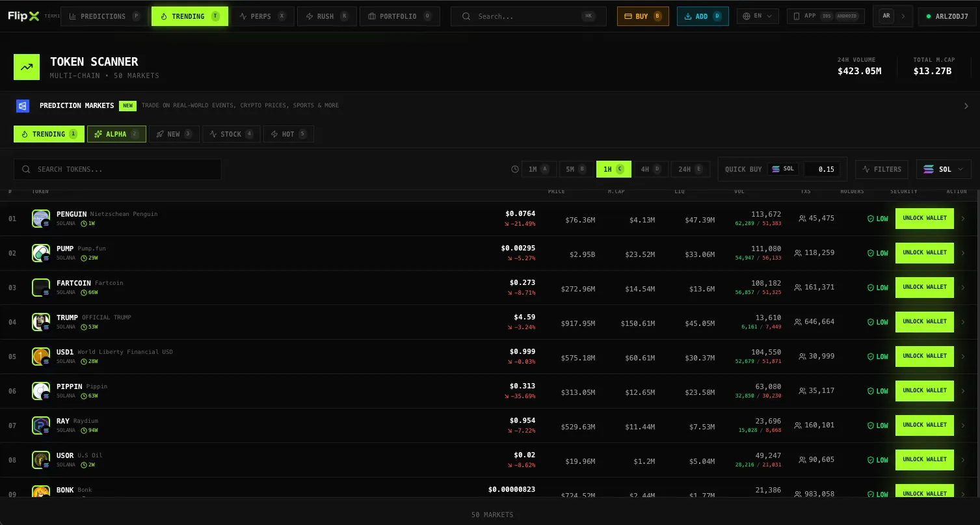Click the BUY button in the top bar
The width and height of the screenshot is (980, 525).
click(642, 16)
